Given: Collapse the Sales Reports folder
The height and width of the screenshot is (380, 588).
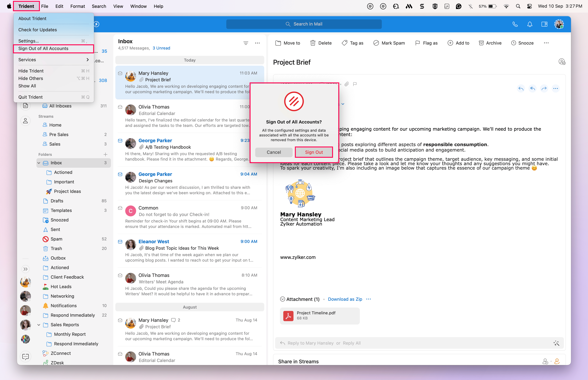Looking at the screenshot, I should pyautogui.click(x=39, y=325).
